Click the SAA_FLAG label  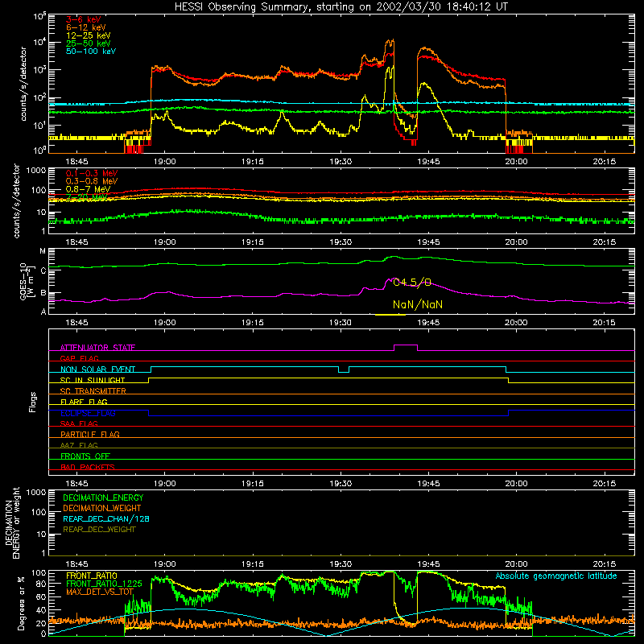pyautogui.click(x=79, y=423)
